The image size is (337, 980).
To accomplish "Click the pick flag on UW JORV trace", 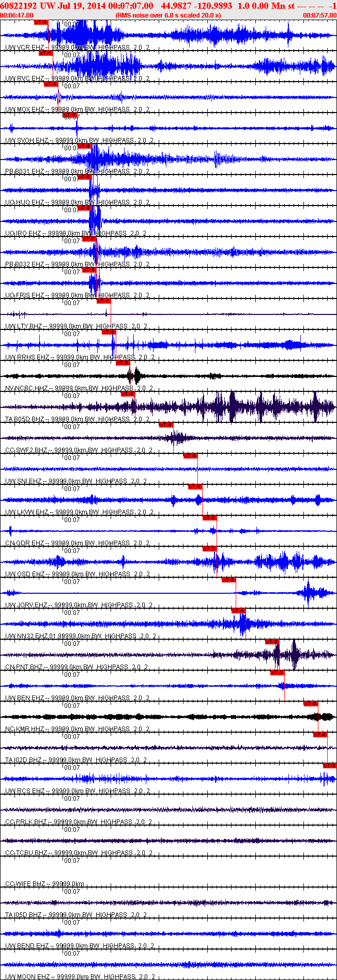I will (x=229, y=580).
